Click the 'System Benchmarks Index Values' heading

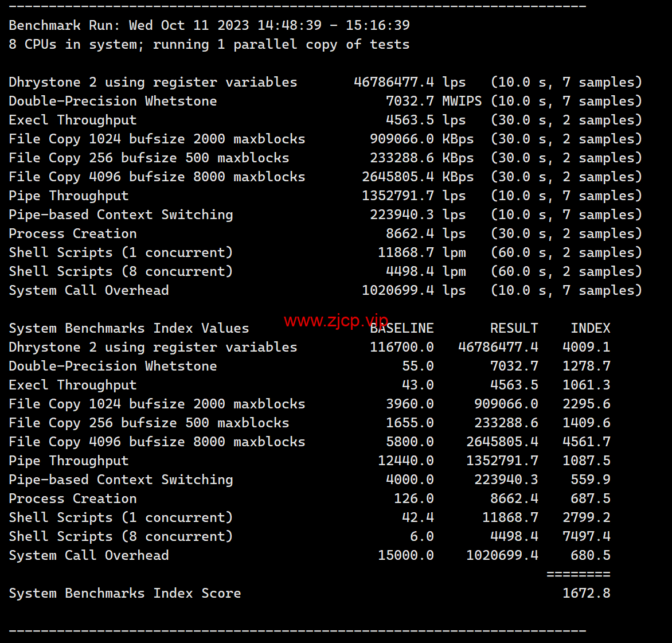129,328
